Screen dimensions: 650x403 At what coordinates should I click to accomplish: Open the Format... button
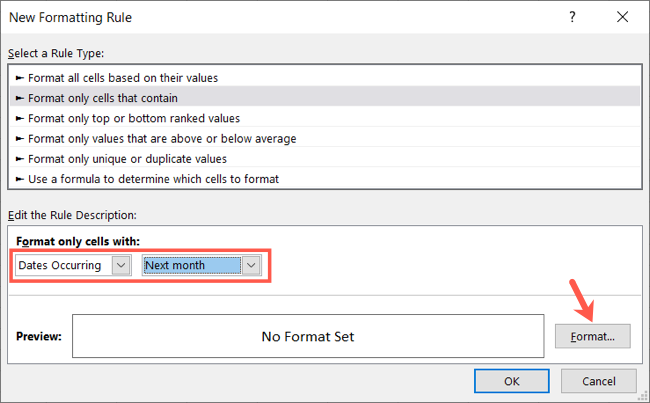[592, 336]
